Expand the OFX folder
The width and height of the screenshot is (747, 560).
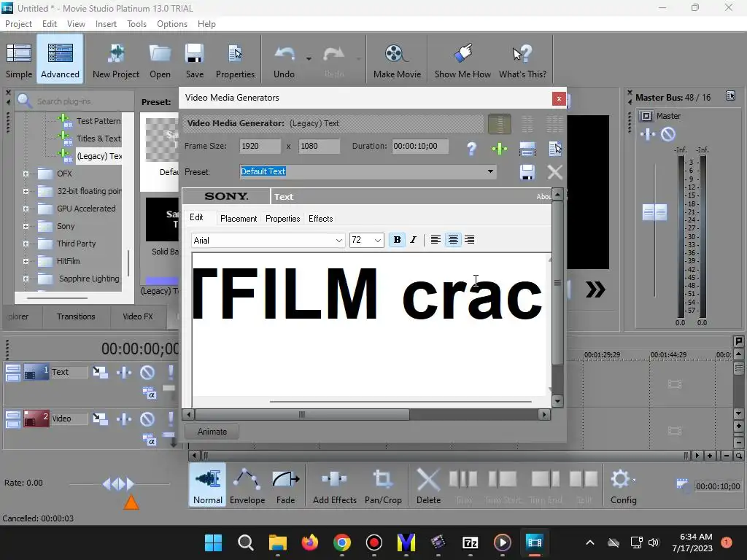coord(26,174)
